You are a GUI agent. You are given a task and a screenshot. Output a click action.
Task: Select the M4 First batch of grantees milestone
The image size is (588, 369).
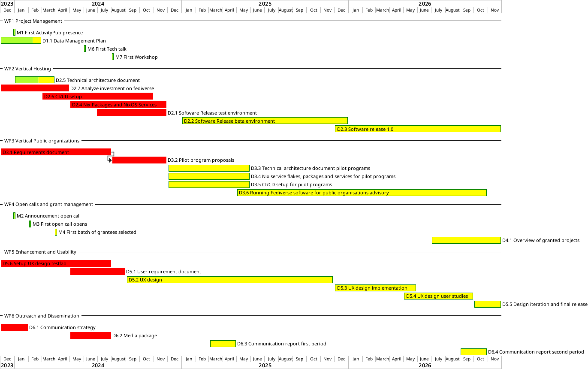pyautogui.click(x=56, y=232)
